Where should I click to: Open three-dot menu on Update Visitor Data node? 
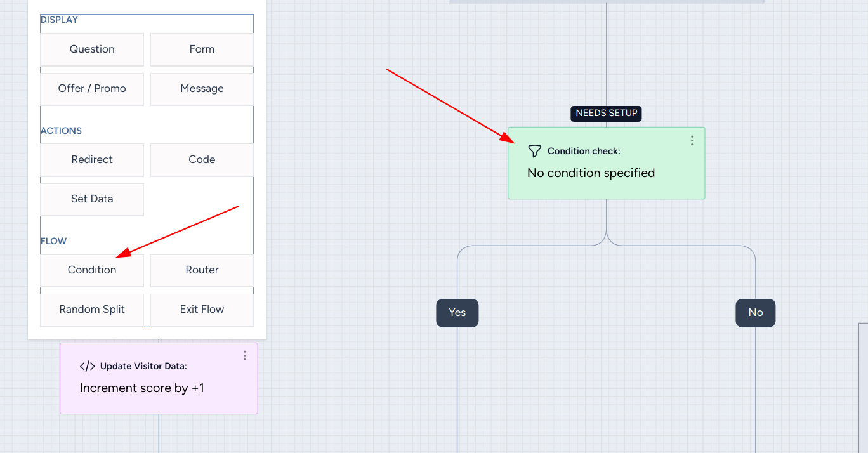click(x=245, y=356)
